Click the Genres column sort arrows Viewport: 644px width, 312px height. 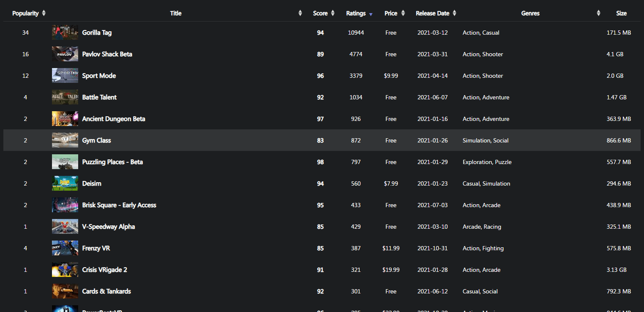coord(598,13)
